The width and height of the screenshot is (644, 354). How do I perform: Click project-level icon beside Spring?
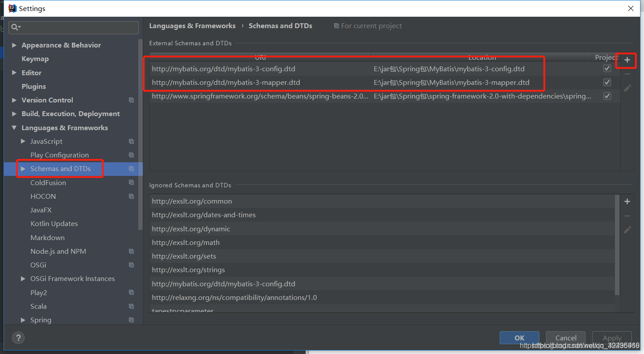coord(131,320)
